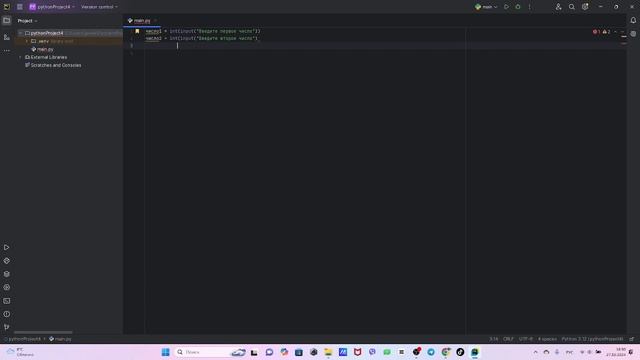Click pythonProject4 breadcrumb in status bar

pyautogui.click(x=23, y=339)
